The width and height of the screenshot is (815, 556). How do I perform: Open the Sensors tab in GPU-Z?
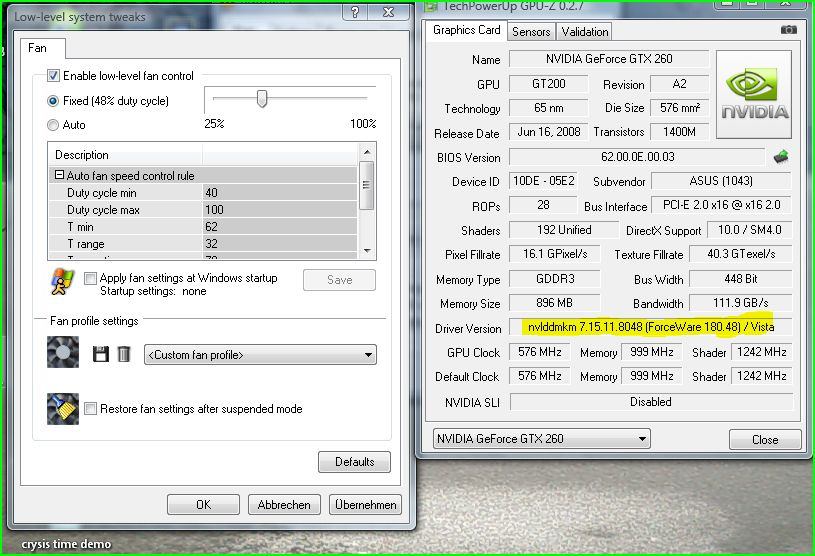click(531, 32)
